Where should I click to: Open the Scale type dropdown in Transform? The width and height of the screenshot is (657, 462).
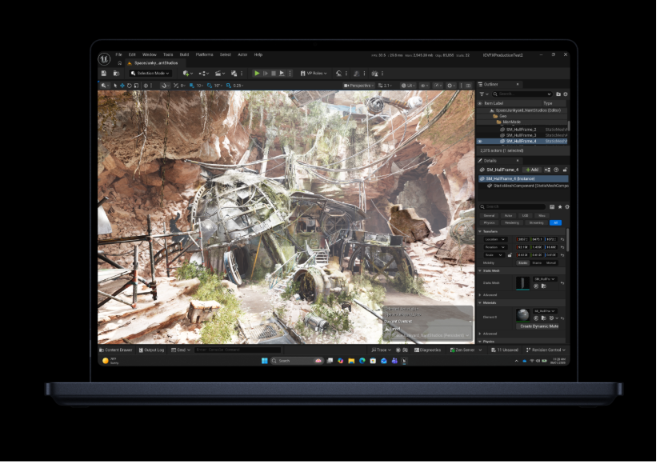coord(494,255)
